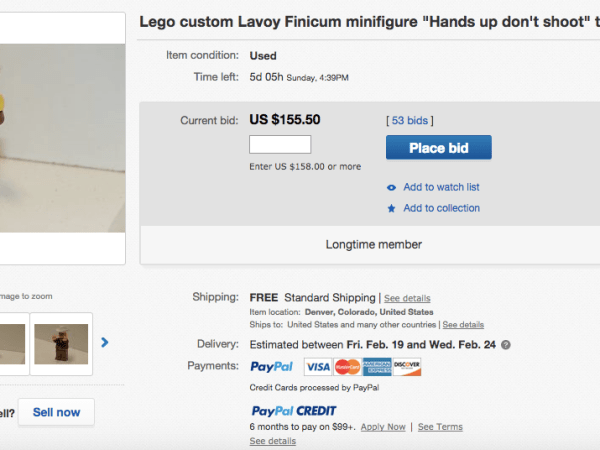Viewport: 600px width, 450px height.
Task: Click the eye icon for watch list
Action: tap(391, 187)
